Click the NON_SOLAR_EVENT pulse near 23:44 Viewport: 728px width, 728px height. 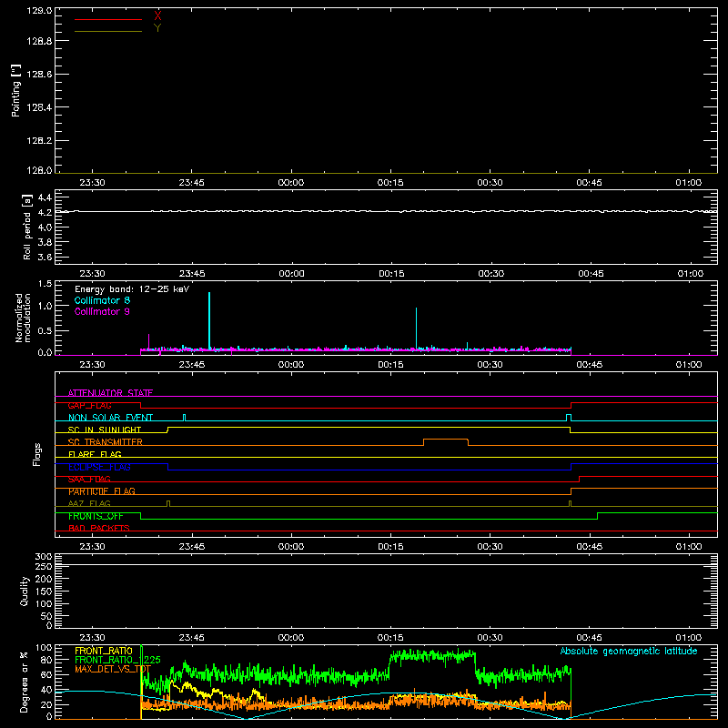pos(185,417)
